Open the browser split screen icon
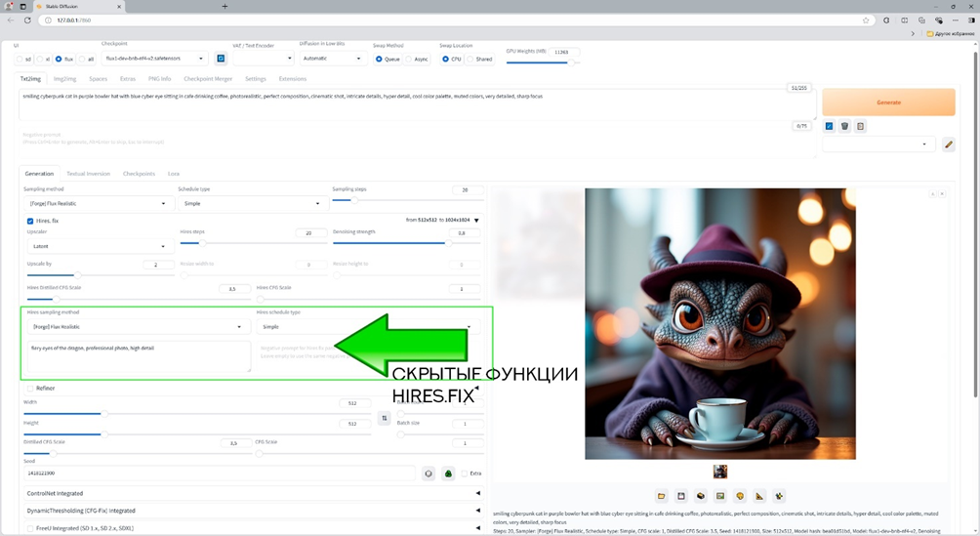Screen dimensions: 980x536 905,20
